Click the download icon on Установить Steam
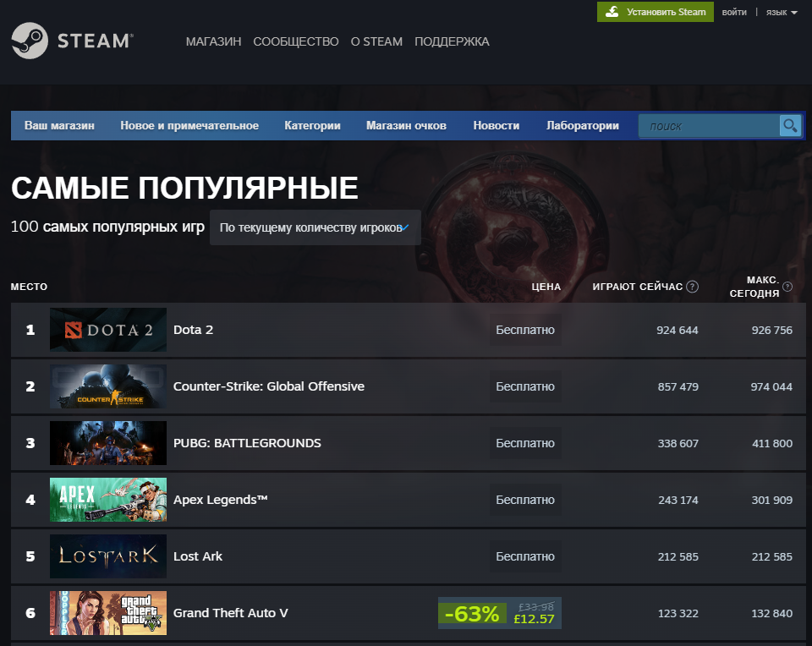The width and height of the screenshot is (812, 646). click(x=612, y=11)
